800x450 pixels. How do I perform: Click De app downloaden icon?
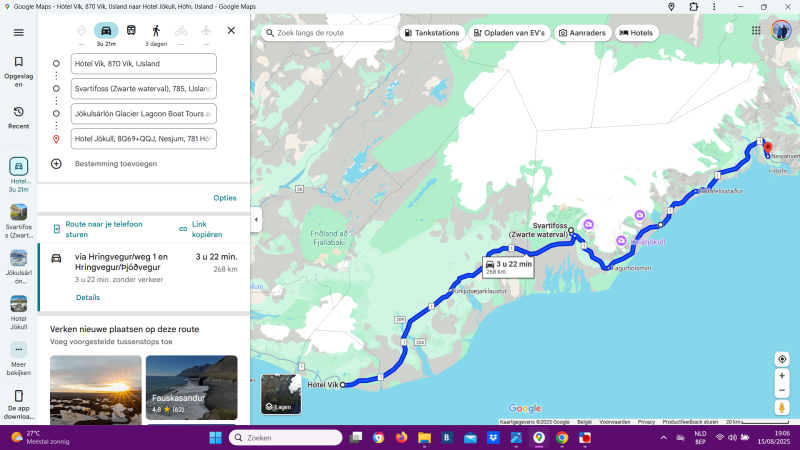click(18, 396)
